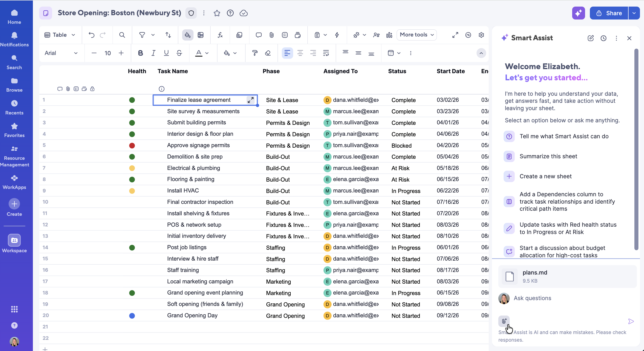Open the text color dropdown arrow
Viewport: 644px width, 351px height.
(x=207, y=53)
